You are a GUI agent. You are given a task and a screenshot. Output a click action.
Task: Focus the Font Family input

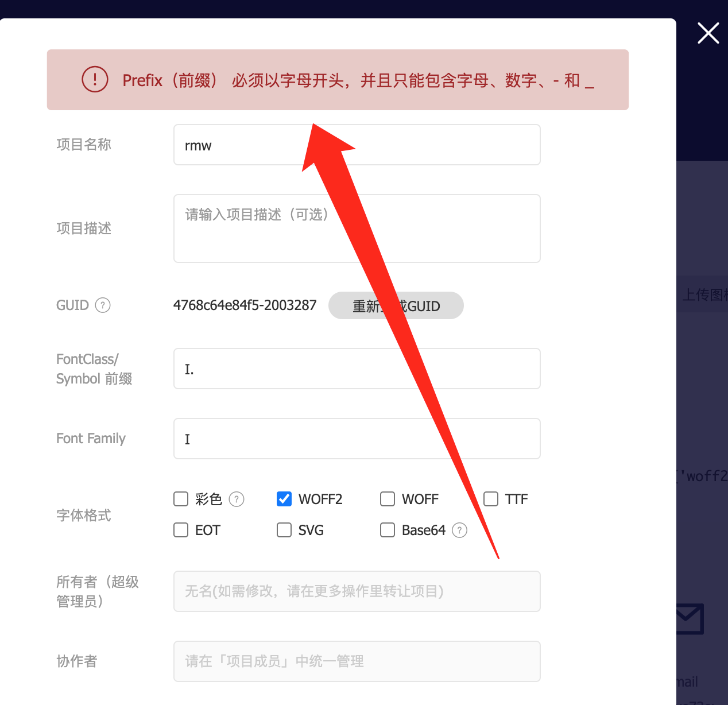pyautogui.click(x=357, y=439)
